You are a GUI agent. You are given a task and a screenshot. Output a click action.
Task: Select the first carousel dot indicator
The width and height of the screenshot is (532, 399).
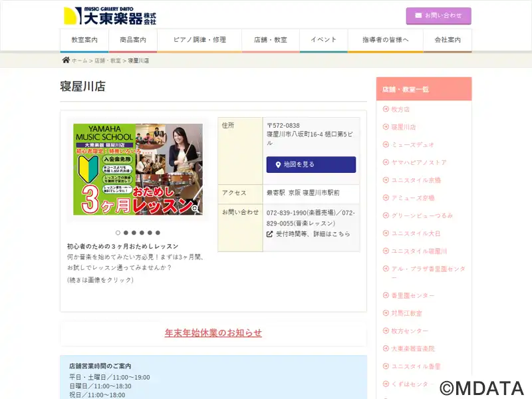118,233
